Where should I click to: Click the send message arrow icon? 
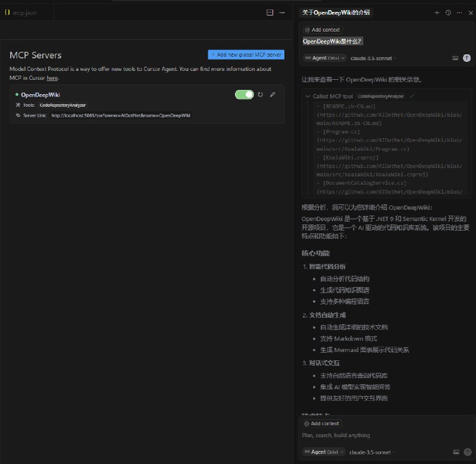468,452
